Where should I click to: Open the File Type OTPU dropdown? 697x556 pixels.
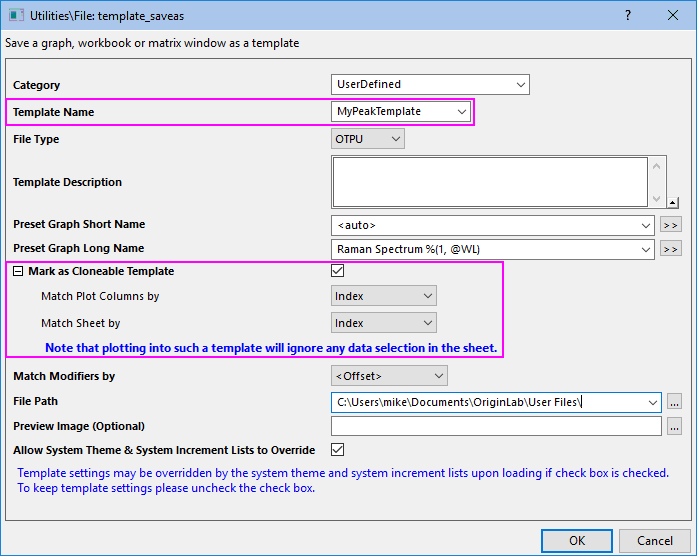pos(368,139)
